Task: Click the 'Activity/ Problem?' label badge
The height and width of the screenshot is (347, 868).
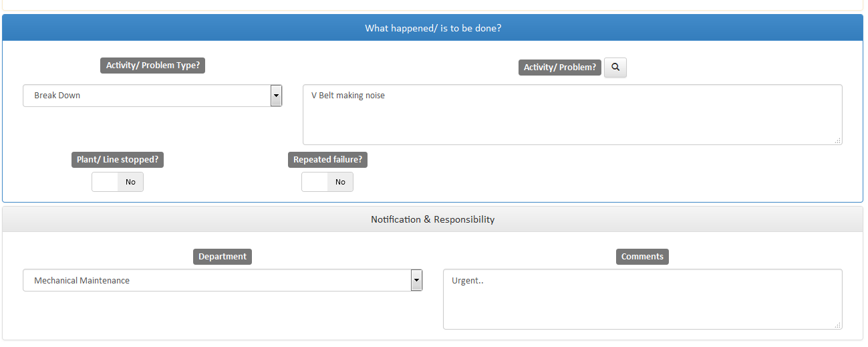Action: tap(559, 68)
